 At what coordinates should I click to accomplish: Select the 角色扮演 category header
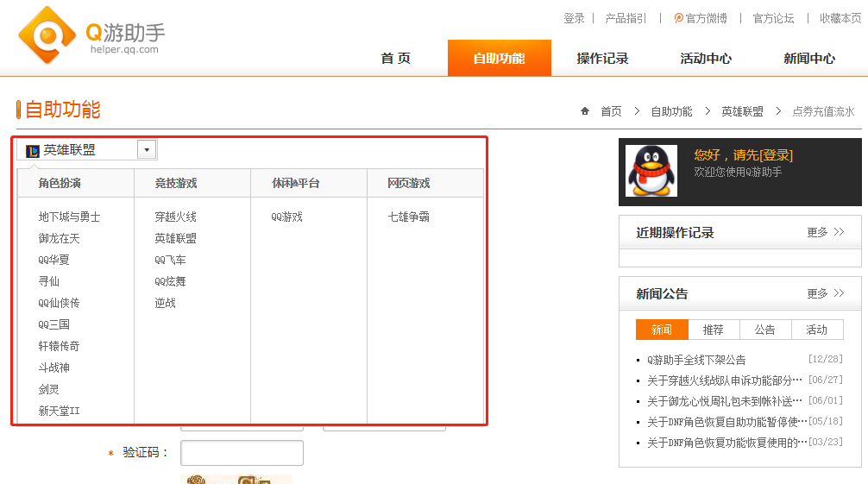pos(60,183)
